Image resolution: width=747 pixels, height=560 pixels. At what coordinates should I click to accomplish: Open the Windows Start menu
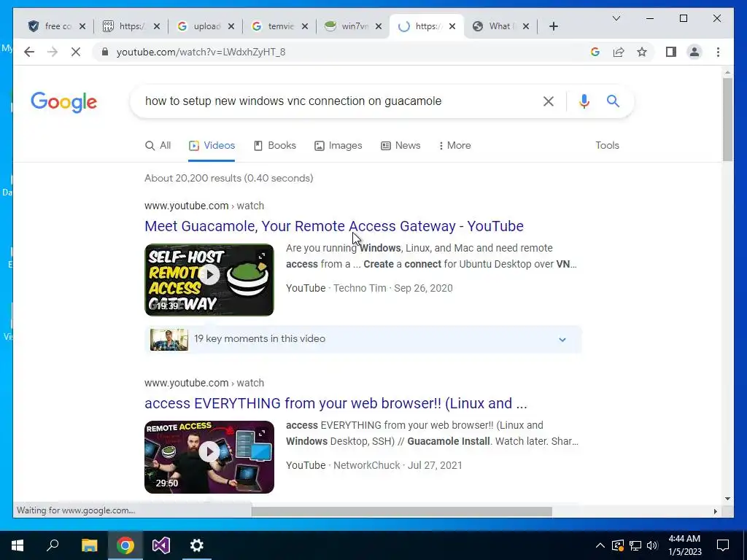[x=18, y=545]
